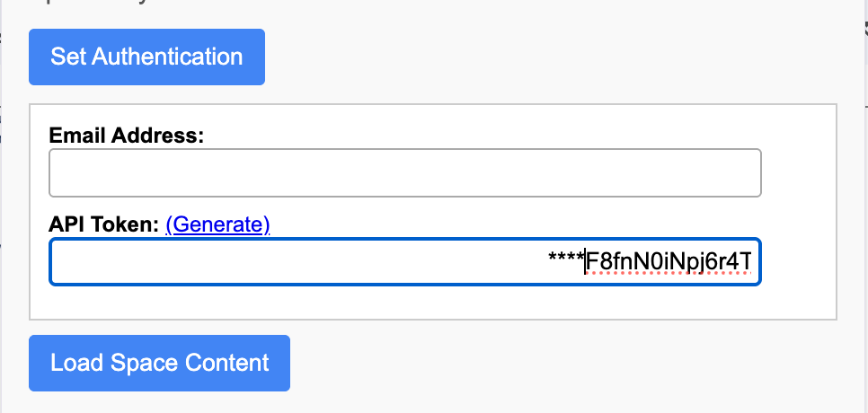
Task: Click the left end of Email Address box
Action: (x=65, y=172)
